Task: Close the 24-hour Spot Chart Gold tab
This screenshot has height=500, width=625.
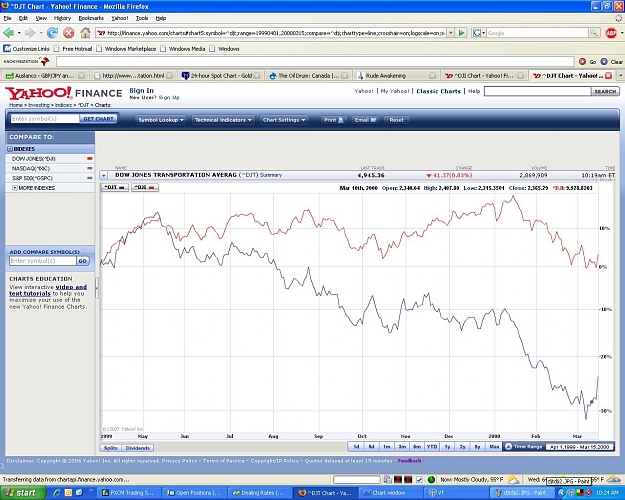Action: coord(257,75)
